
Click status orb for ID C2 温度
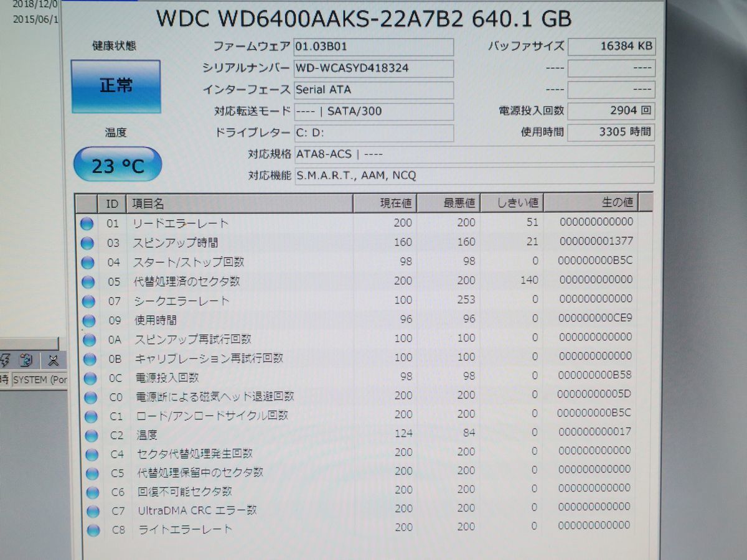(x=92, y=436)
